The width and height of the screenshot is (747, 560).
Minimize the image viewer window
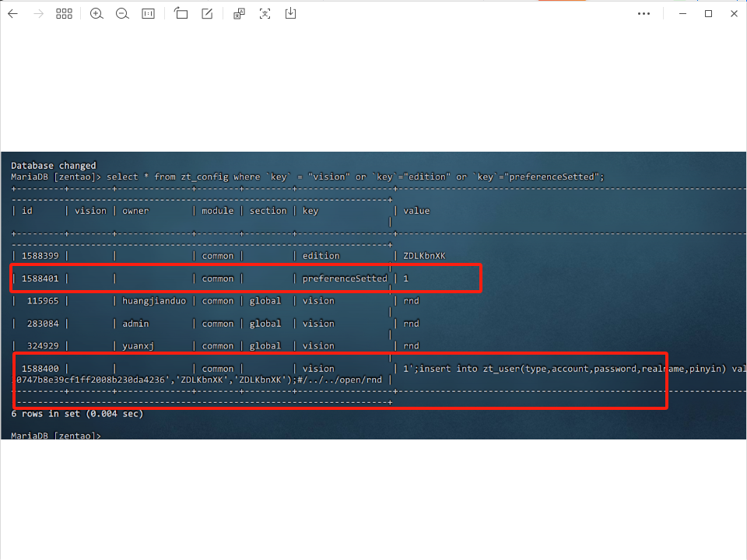[682, 13]
